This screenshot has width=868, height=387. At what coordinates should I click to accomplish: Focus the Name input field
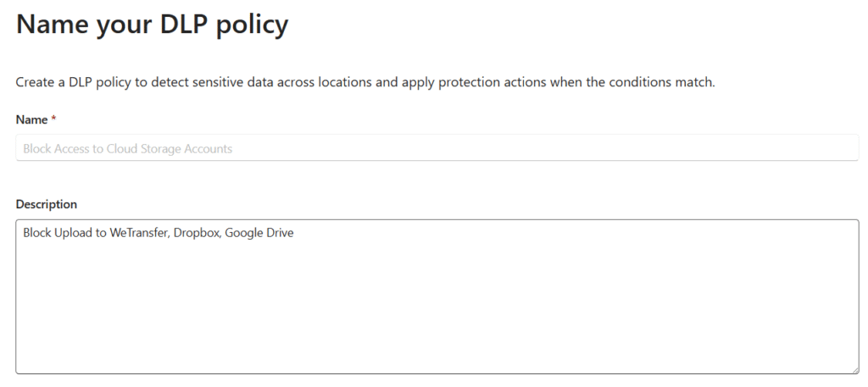pos(437,148)
